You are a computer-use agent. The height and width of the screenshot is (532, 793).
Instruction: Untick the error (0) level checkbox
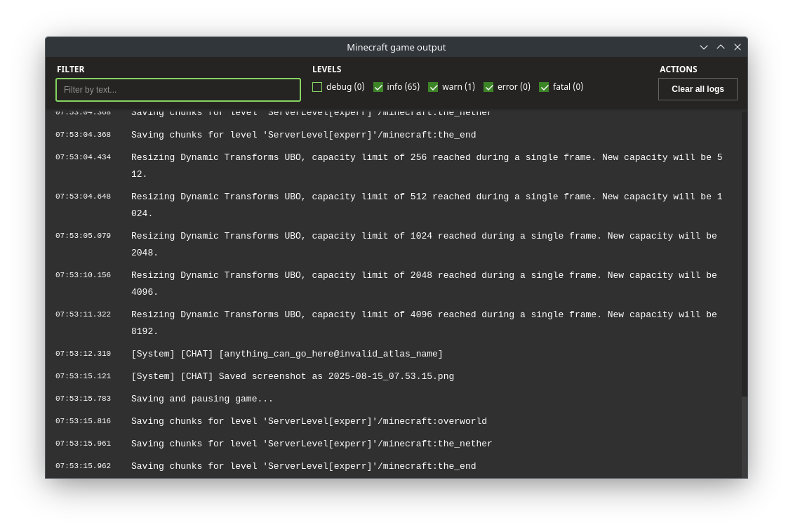(488, 87)
